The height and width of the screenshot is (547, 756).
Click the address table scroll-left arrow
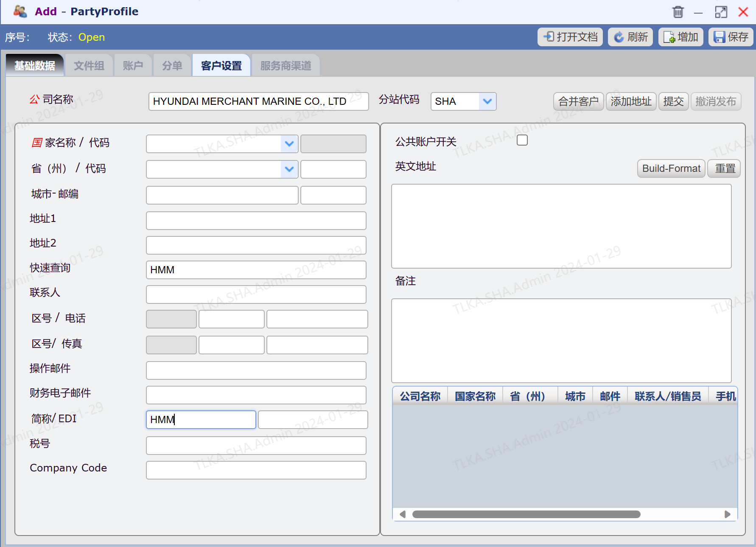pos(403,514)
